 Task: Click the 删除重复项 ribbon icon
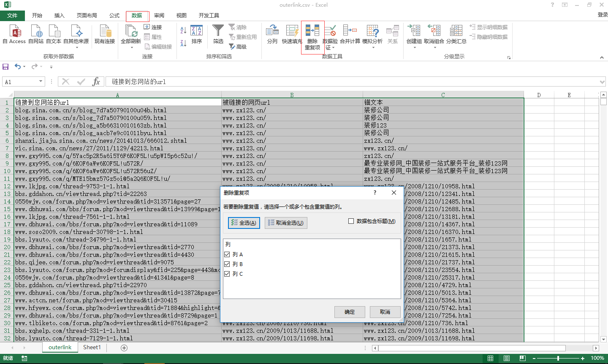pos(312,31)
